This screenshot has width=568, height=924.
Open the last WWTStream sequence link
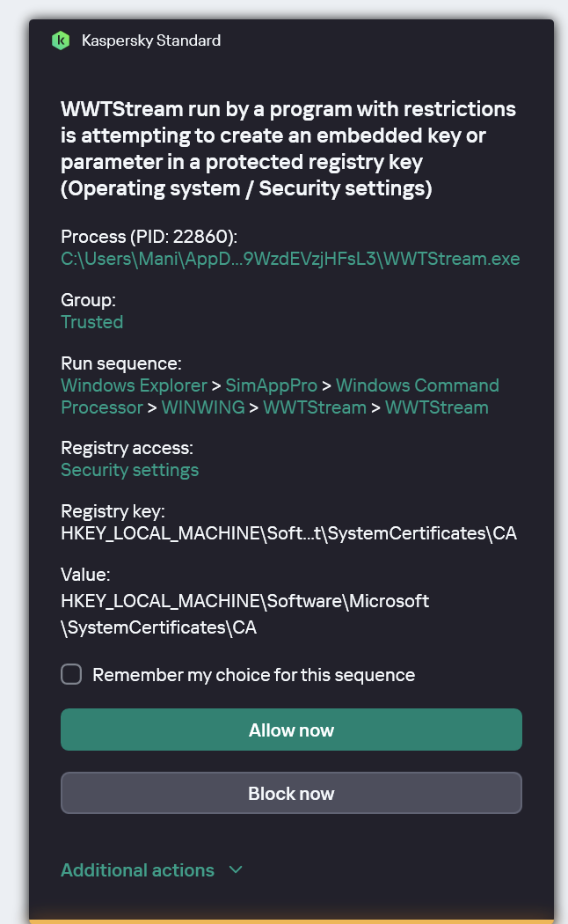437,407
